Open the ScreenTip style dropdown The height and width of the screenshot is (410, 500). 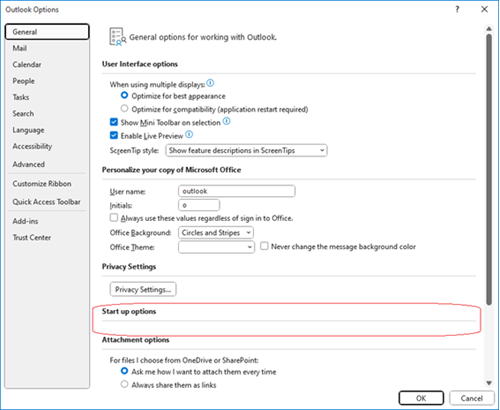tap(246, 150)
